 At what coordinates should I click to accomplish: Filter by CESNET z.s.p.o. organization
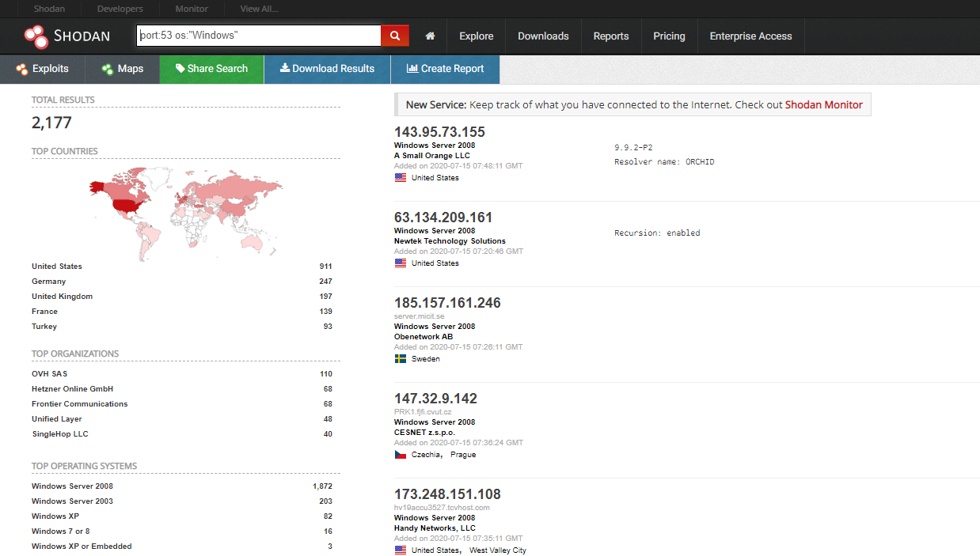(424, 433)
